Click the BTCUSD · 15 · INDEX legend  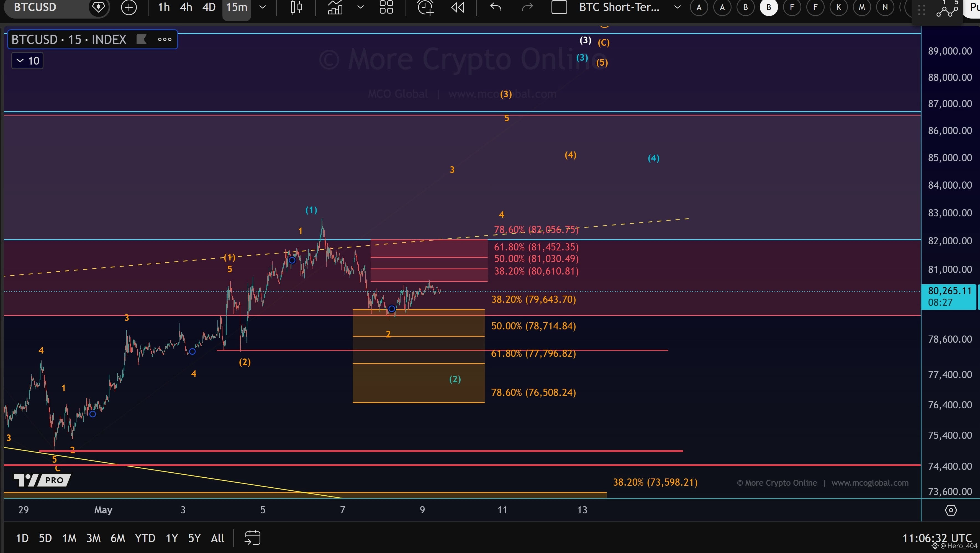tap(69, 39)
